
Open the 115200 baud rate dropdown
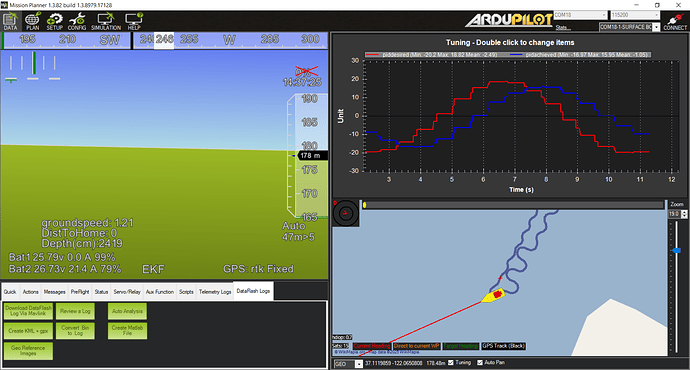point(635,15)
